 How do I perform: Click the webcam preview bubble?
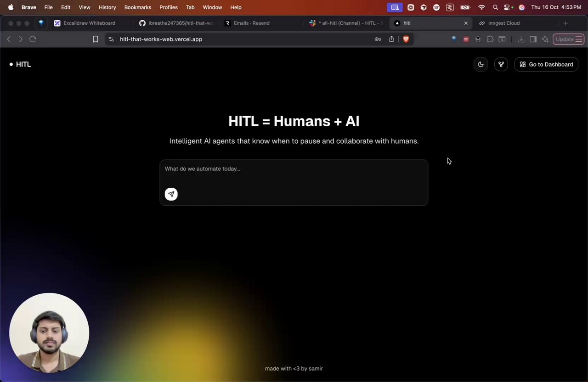click(49, 333)
